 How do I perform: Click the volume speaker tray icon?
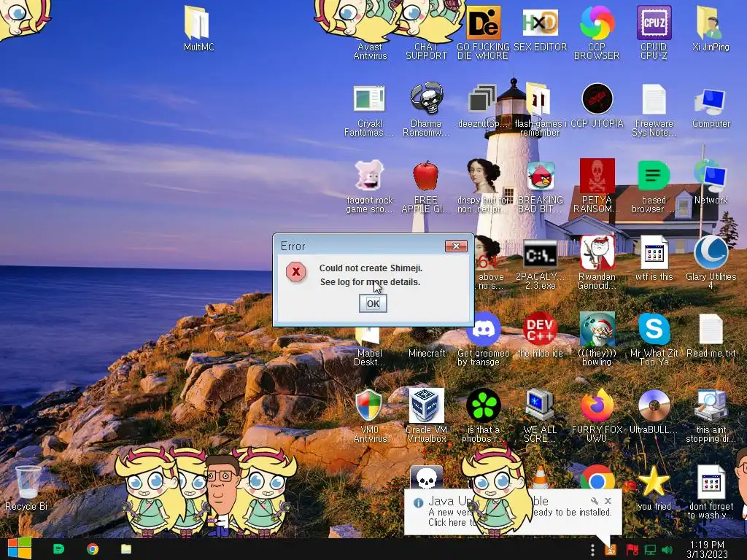667,550
